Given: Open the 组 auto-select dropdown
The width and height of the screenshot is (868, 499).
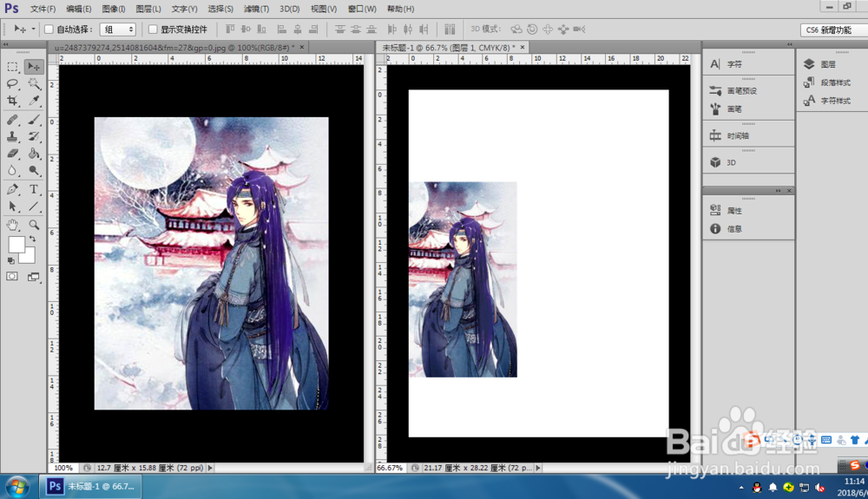Looking at the screenshot, I should (118, 30).
